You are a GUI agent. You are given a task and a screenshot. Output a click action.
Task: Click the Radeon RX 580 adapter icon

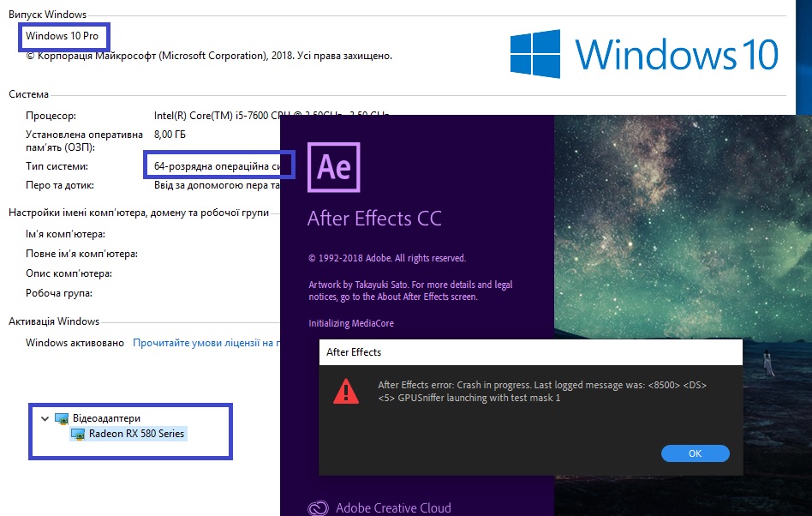78,434
